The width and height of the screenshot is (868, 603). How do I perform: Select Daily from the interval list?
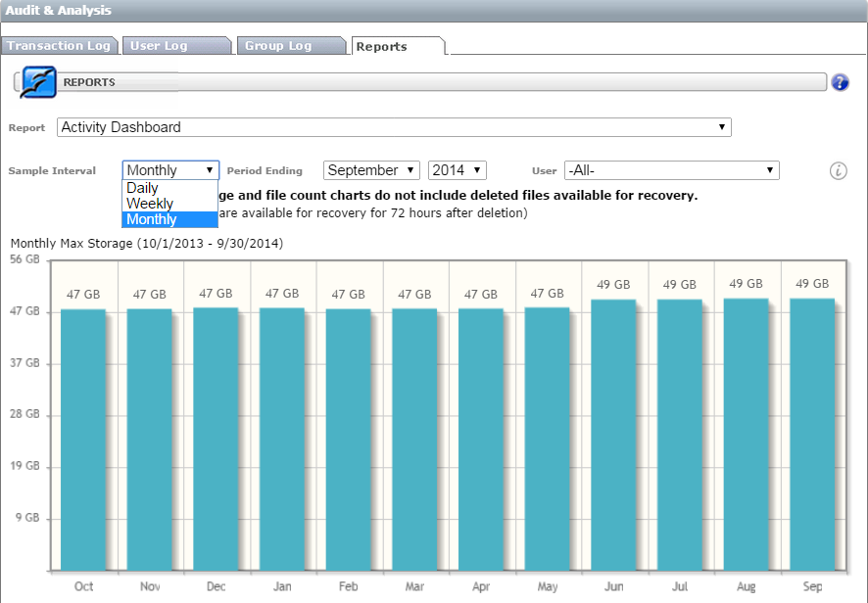coord(143,188)
